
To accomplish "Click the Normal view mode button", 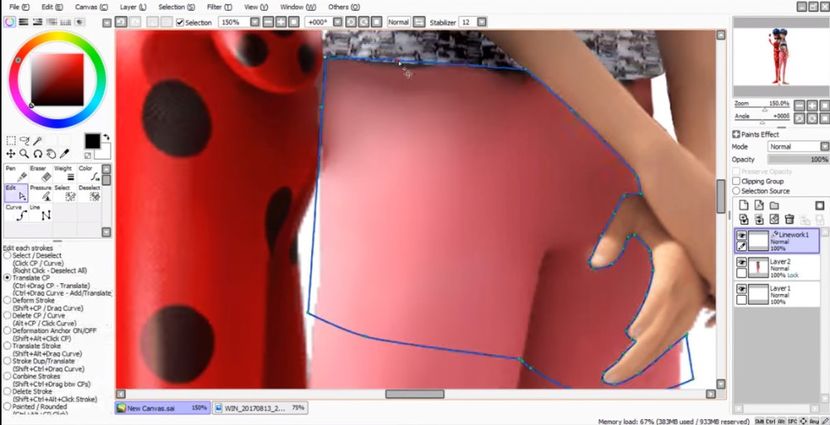I will [399, 22].
